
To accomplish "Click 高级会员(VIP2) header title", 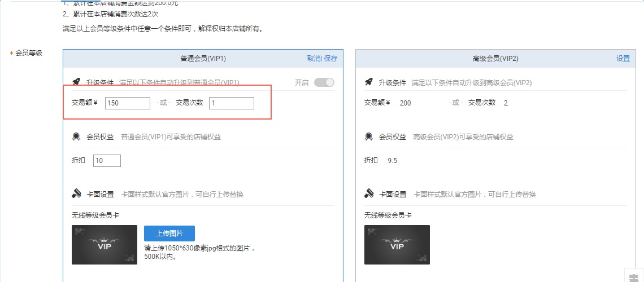I will 495,59.
